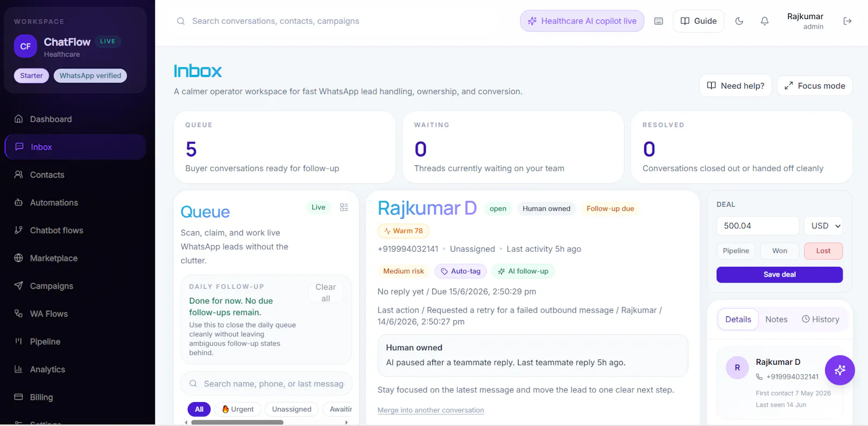Click the Follow-up due tag
This screenshot has width=868, height=426.
tap(610, 208)
